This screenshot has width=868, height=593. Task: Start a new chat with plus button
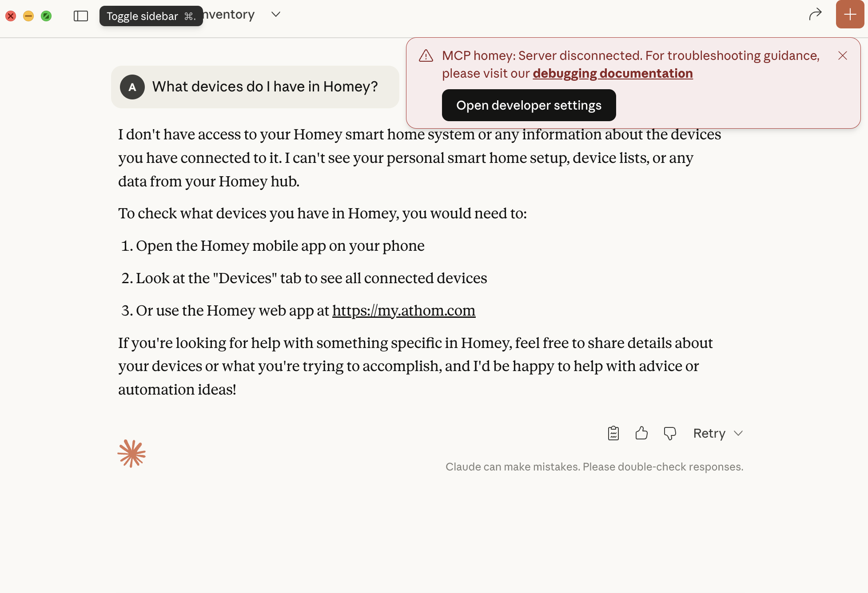pyautogui.click(x=850, y=15)
